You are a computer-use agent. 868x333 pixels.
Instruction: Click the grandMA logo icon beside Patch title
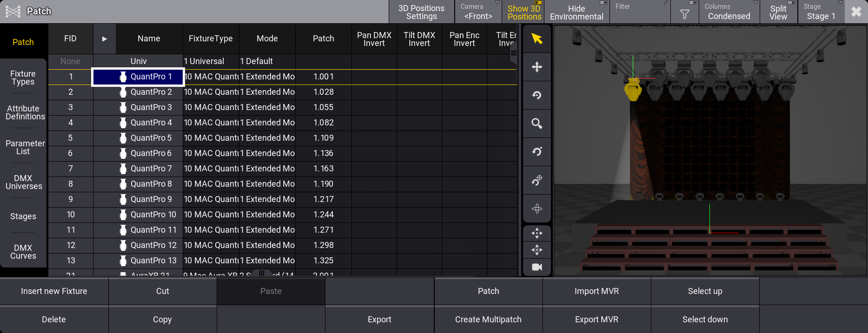point(13,11)
